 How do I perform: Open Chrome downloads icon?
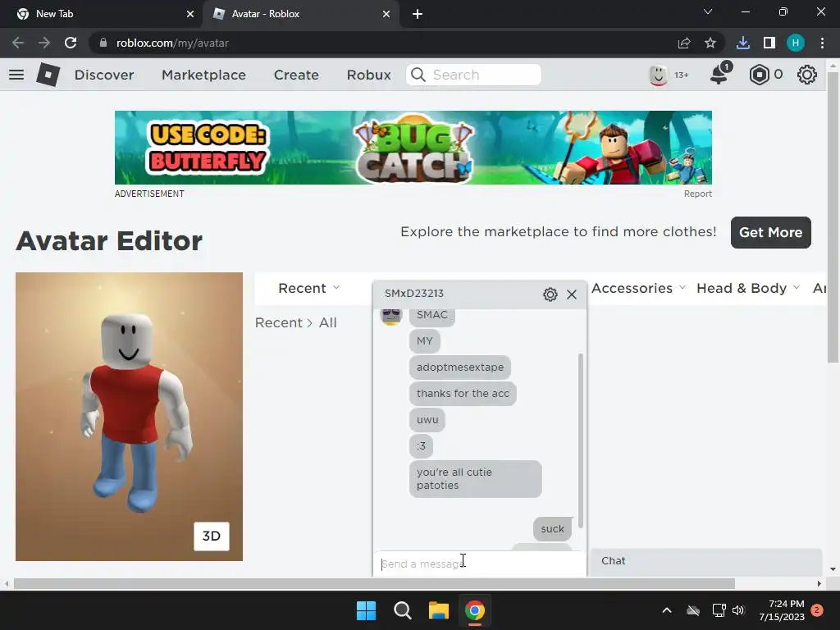(743, 43)
